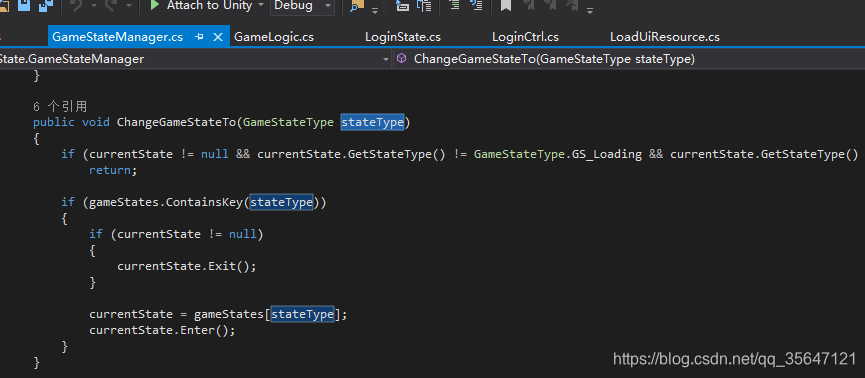The width and height of the screenshot is (865, 378).
Task: Go to the previous bookmark icon
Action: 530,6
